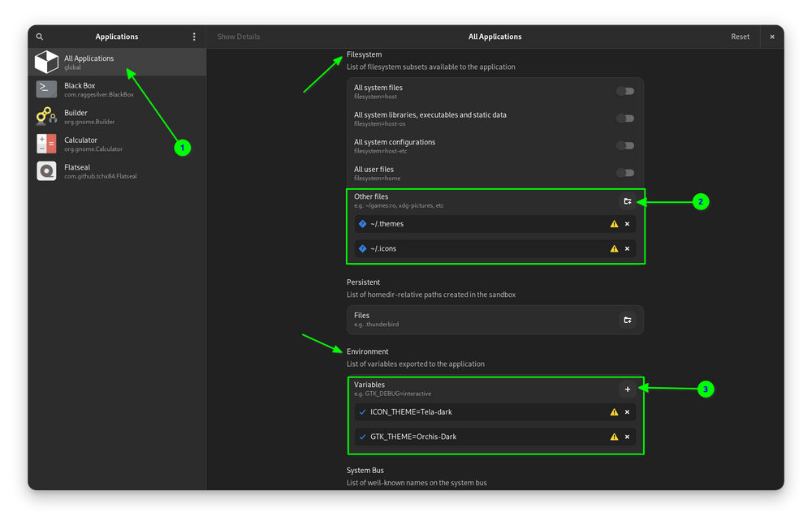This screenshot has width=812, height=521.
Task: Add folder to Persistent Files list
Action: tap(627, 320)
